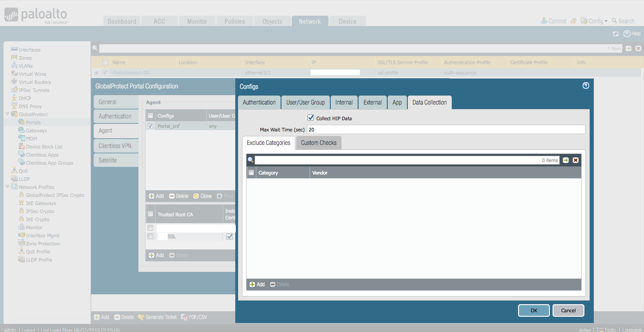Open Clientless Apps in sidebar

42,155
